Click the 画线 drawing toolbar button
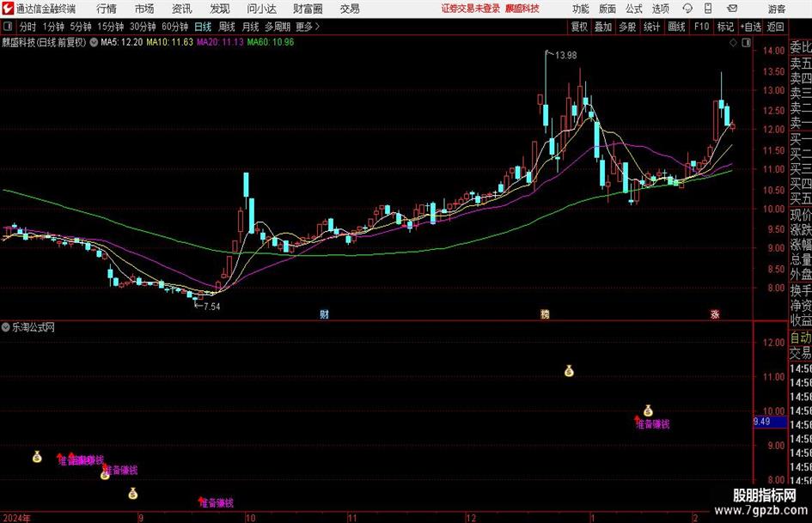This screenshot has height=523, width=812. pyautogui.click(x=676, y=27)
